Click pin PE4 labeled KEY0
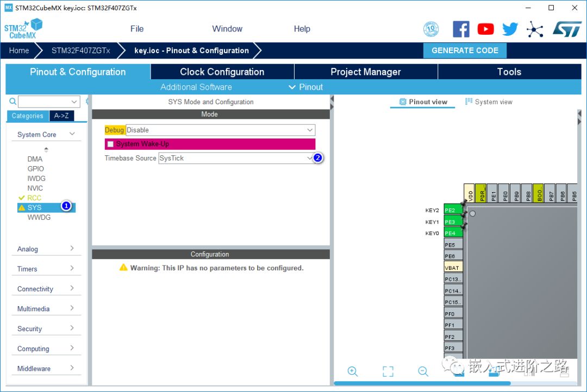 click(453, 233)
